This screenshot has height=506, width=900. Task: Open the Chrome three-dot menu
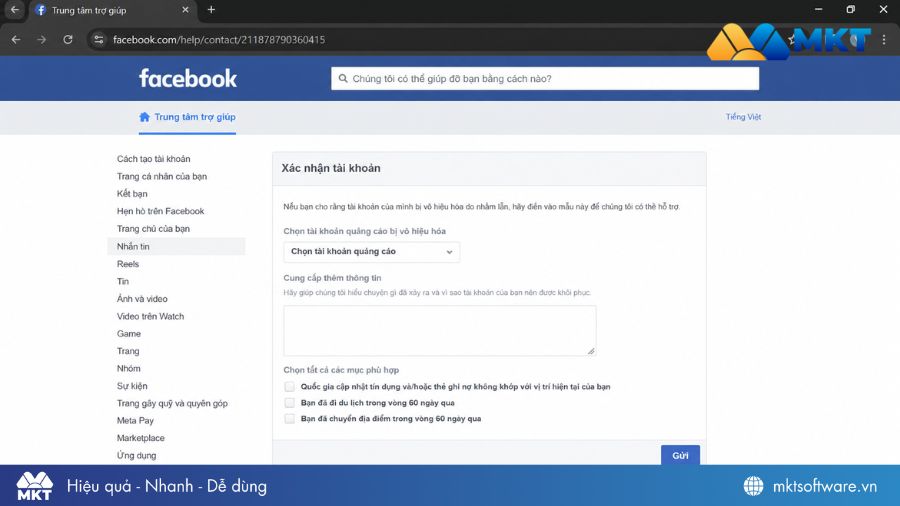pos(884,40)
